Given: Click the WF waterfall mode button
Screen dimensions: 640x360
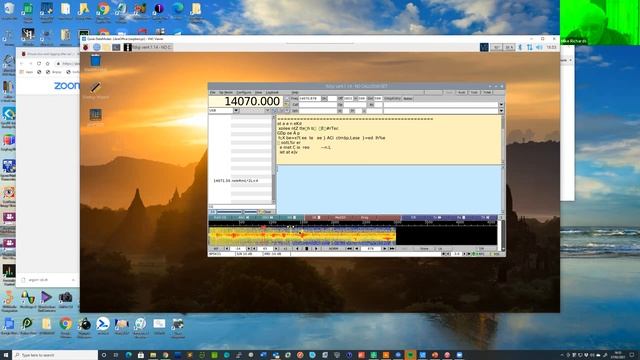Looking at the screenshot, I should tap(216, 249).
